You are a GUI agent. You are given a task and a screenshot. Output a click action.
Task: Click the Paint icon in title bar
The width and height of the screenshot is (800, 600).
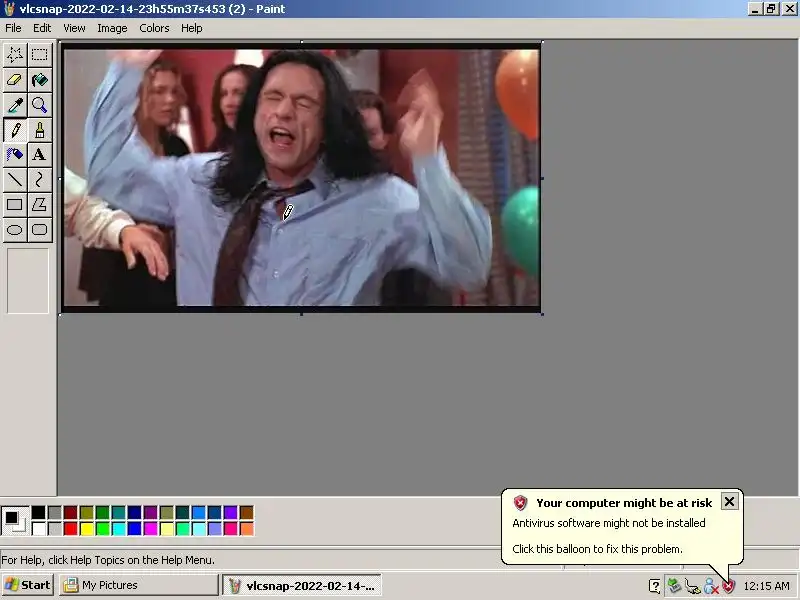pos(9,9)
